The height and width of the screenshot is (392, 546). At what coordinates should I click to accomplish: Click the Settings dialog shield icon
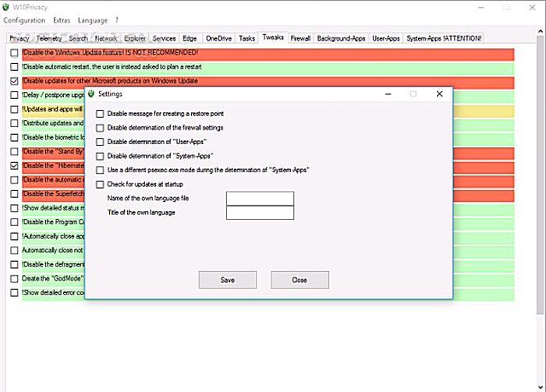click(91, 94)
